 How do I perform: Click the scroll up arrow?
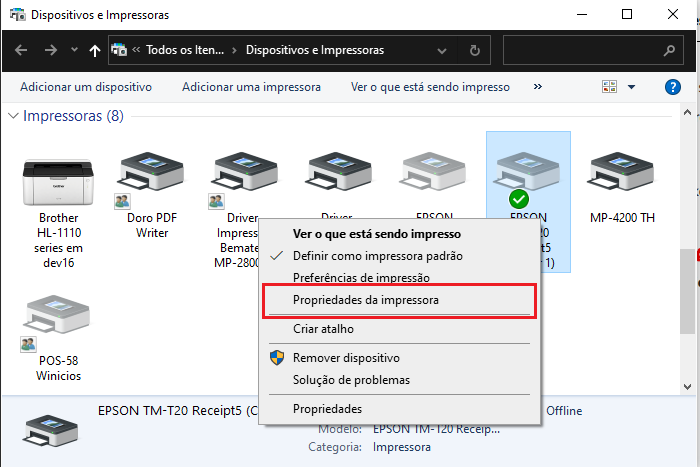click(687, 113)
